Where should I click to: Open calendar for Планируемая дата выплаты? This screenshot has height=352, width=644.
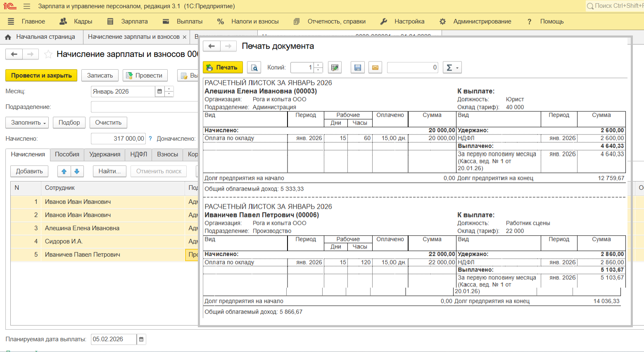[x=141, y=339]
